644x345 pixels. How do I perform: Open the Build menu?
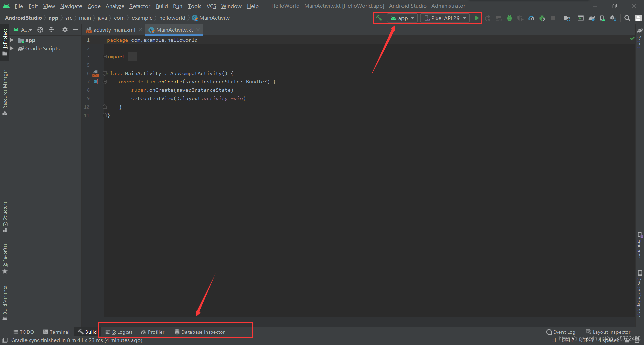pyautogui.click(x=162, y=6)
